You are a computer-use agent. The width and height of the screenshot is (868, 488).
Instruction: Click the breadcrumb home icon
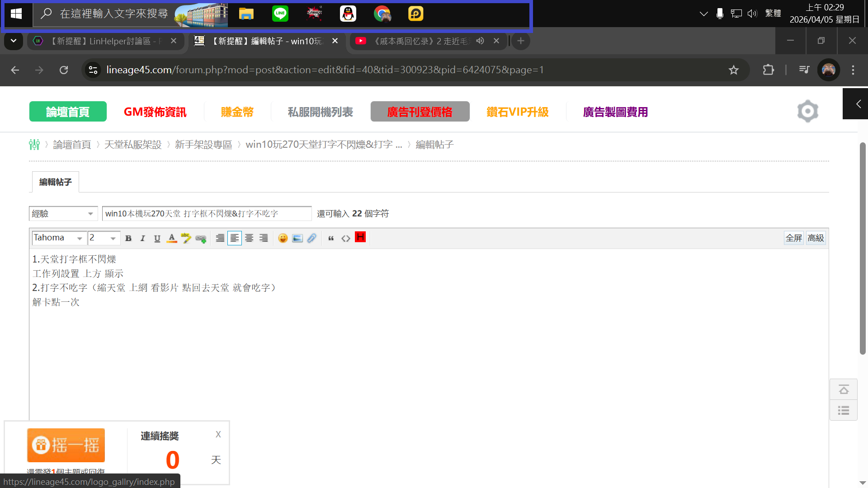pyautogui.click(x=34, y=145)
